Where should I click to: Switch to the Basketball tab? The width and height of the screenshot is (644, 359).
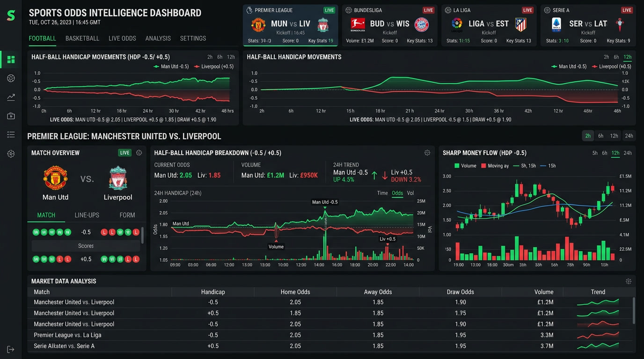[x=82, y=38]
